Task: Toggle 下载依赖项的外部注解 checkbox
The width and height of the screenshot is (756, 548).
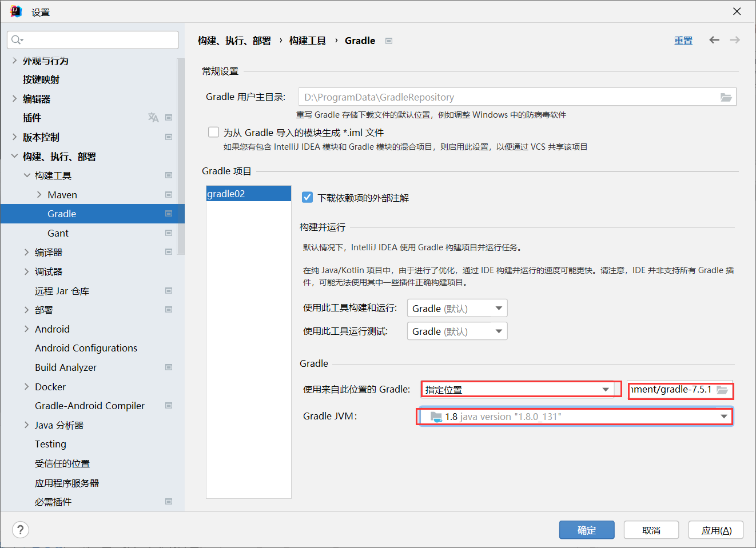Action: click(x=307, y=197)
